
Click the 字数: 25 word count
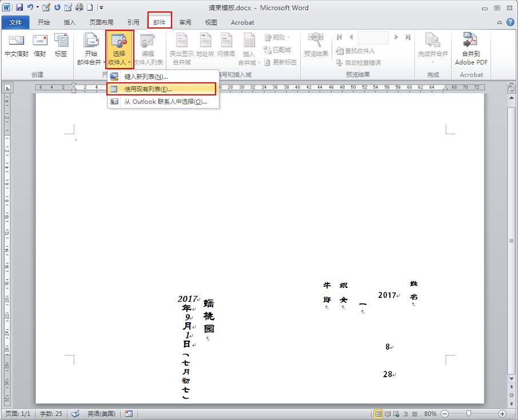click(x=50, y=414)
